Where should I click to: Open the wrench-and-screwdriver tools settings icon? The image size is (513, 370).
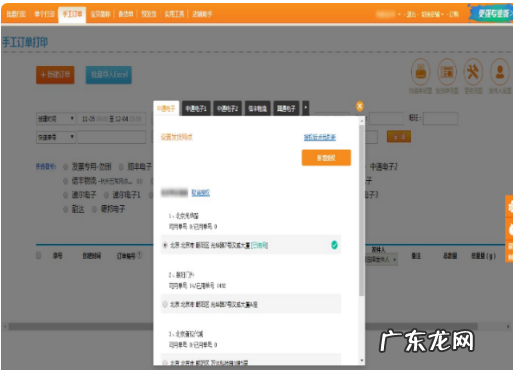(473, 72)
